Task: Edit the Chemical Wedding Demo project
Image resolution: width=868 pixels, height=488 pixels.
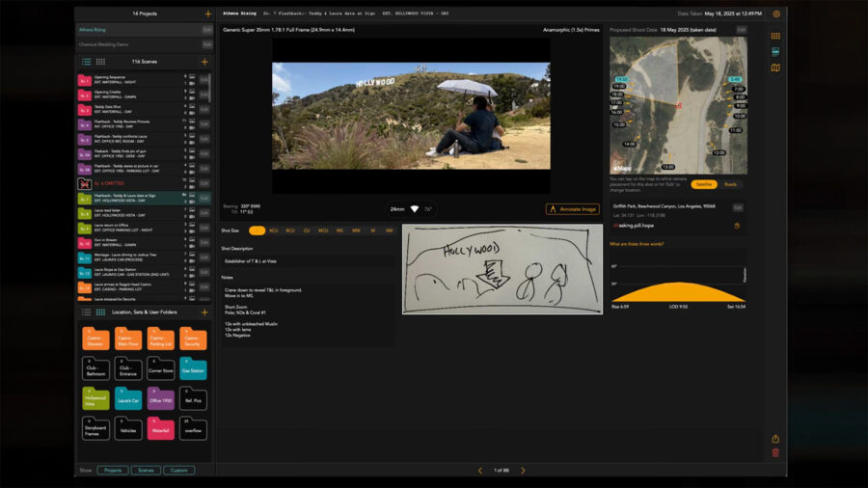Action: [207, 44]
